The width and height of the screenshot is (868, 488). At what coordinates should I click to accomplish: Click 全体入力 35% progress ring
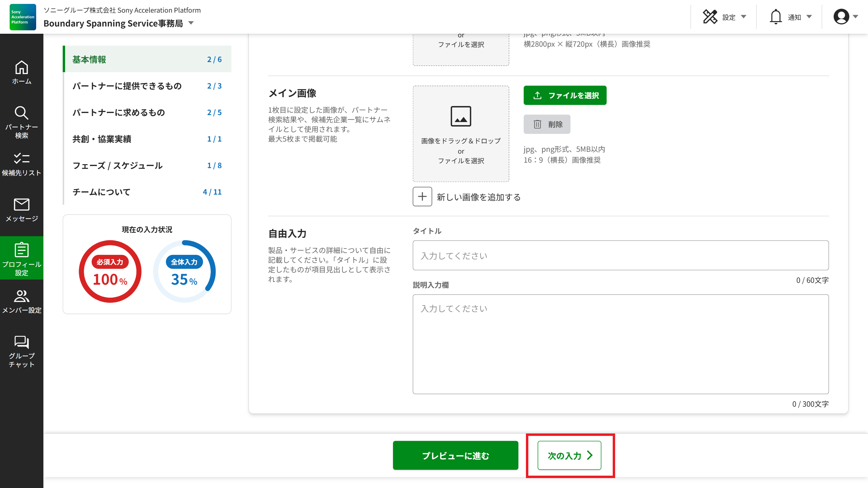click(x=184, y=271)
